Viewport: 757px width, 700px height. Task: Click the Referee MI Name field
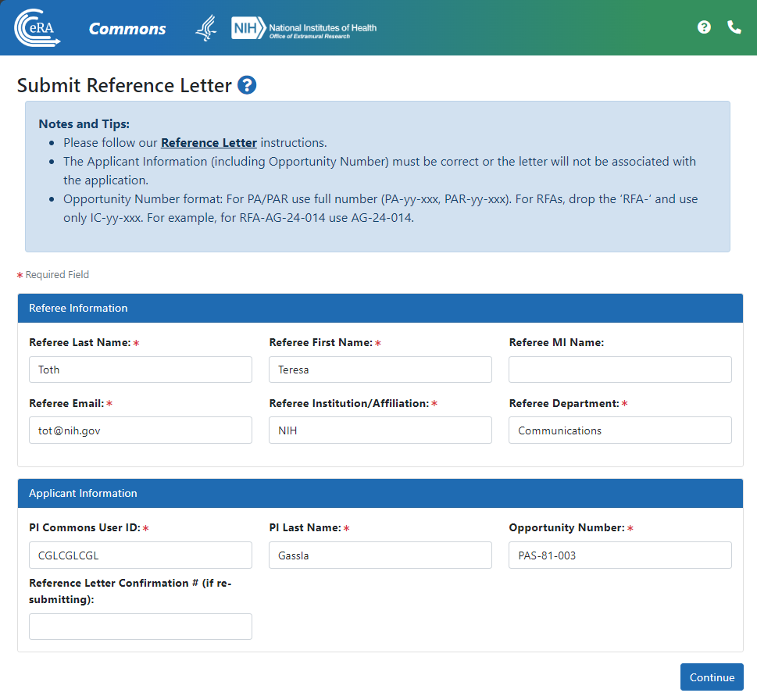click(620, 369)
